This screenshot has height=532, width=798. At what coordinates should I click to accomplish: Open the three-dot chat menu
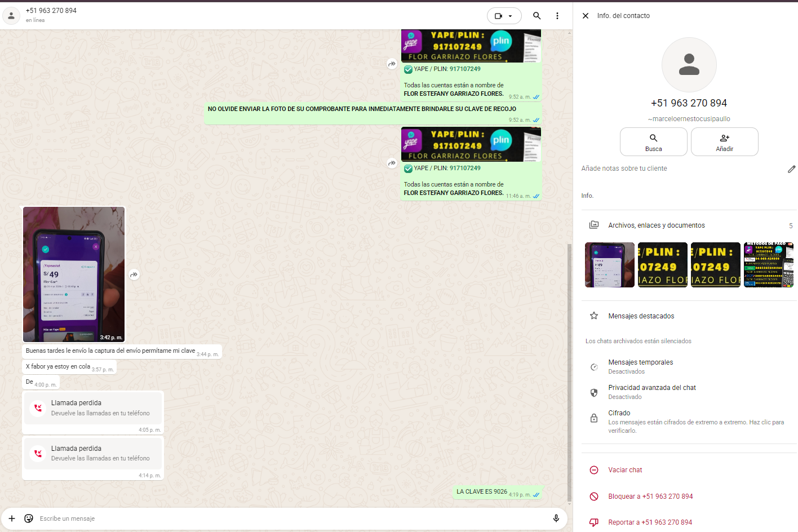click(557, 16)
